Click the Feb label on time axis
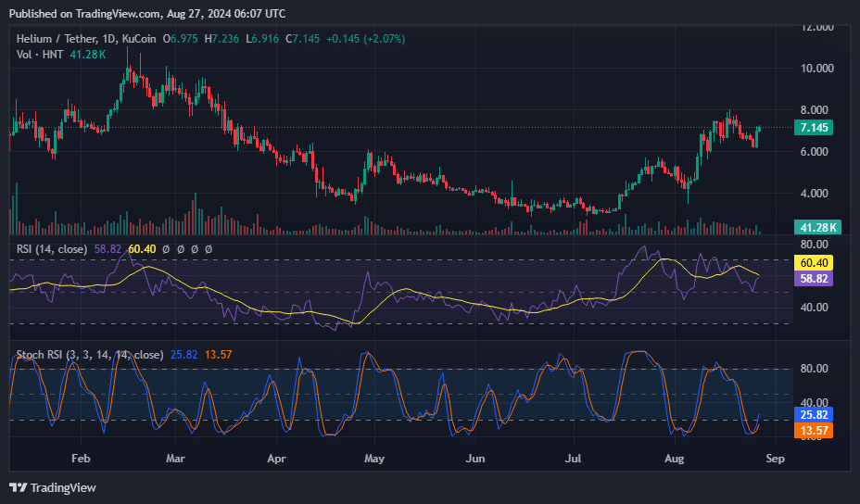The width and height of the screenshot is (860, 504). pos(81,459)
